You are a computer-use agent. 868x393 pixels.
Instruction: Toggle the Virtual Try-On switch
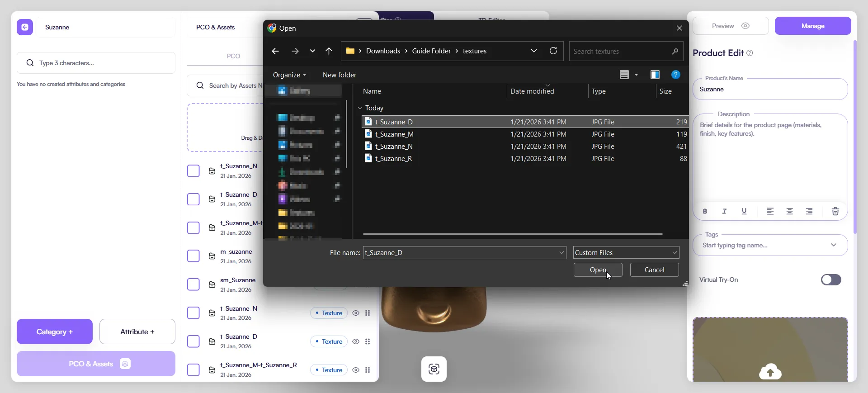(x=830, y=280)
